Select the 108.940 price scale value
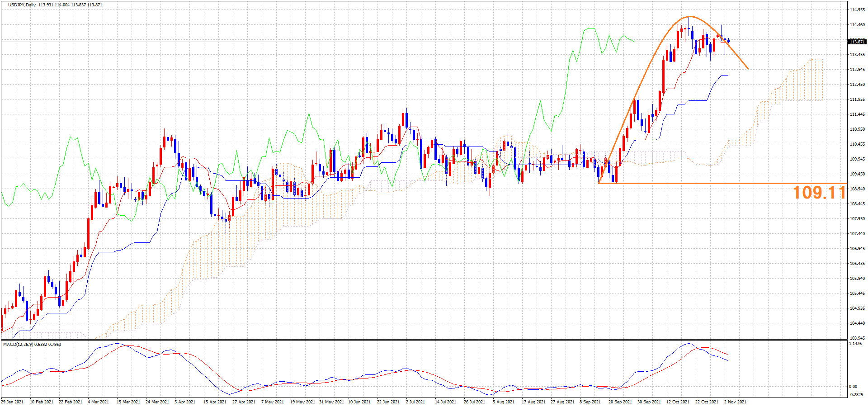The width and height of the screenshot is (868, 407). click(857, 189)
